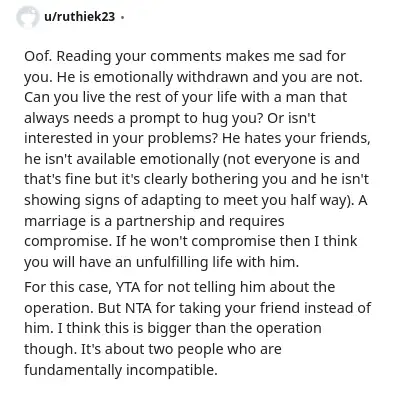Image resolution: width=400 pixels, height=405 pixels.
Task: Click the closing words "fundamentally incompatible."
Action: point(121,370)
